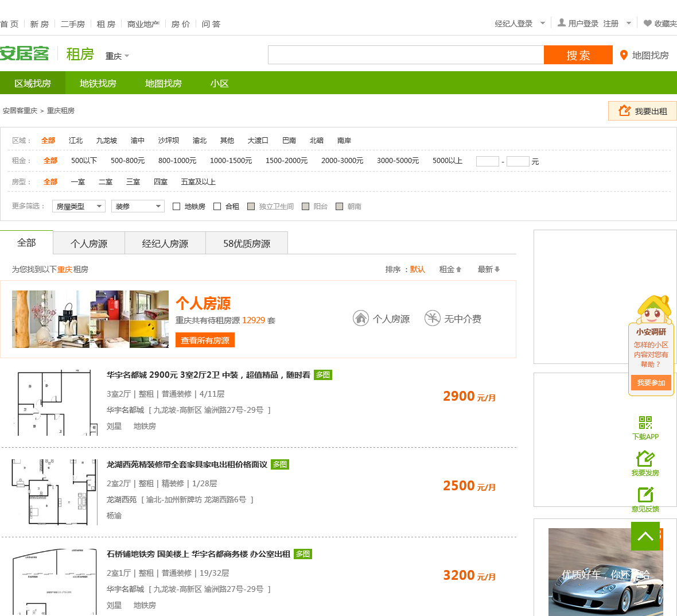Click the green back-to-top arrow

645,536
